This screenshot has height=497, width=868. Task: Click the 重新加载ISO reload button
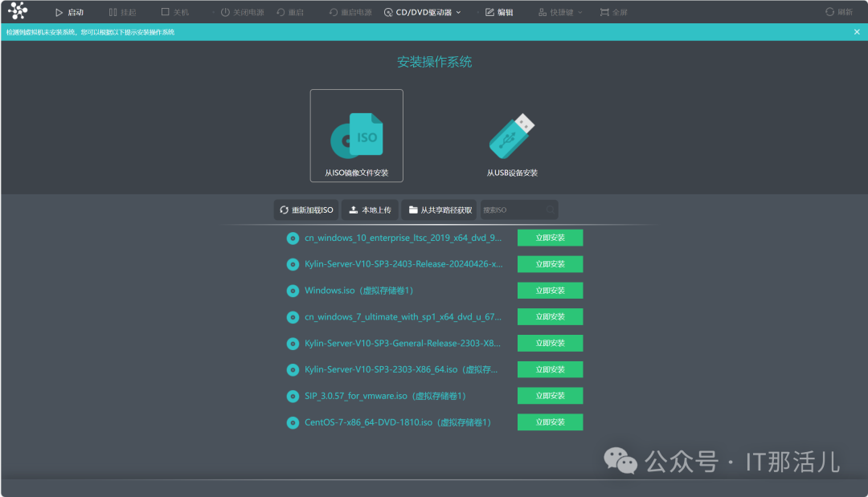click(306, 210)
